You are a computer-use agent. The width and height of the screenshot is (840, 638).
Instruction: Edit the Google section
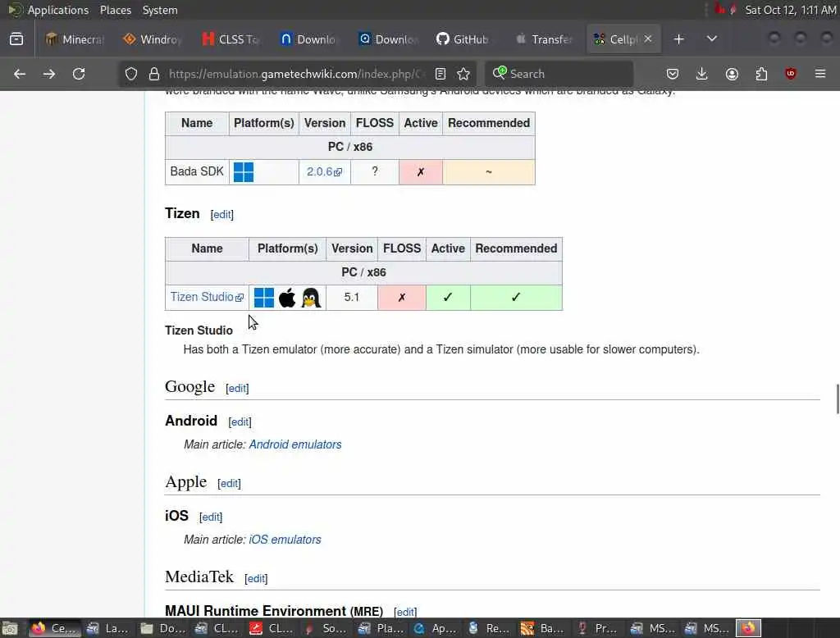237,389
